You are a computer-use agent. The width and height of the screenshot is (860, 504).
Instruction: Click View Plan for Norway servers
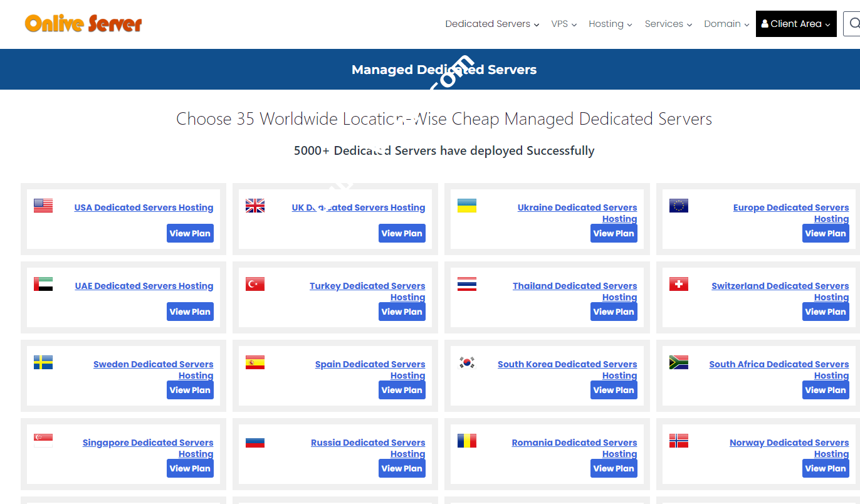(826, 468)
